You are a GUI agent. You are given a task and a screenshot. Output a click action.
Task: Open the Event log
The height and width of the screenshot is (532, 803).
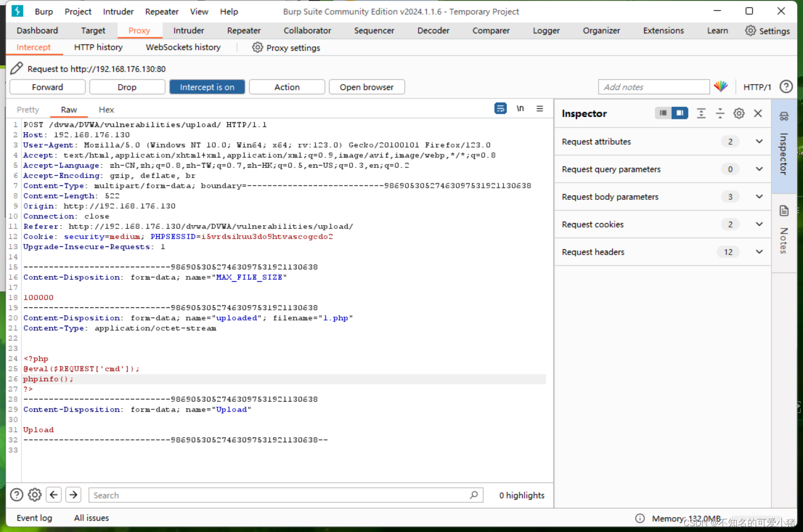(34, 518)
